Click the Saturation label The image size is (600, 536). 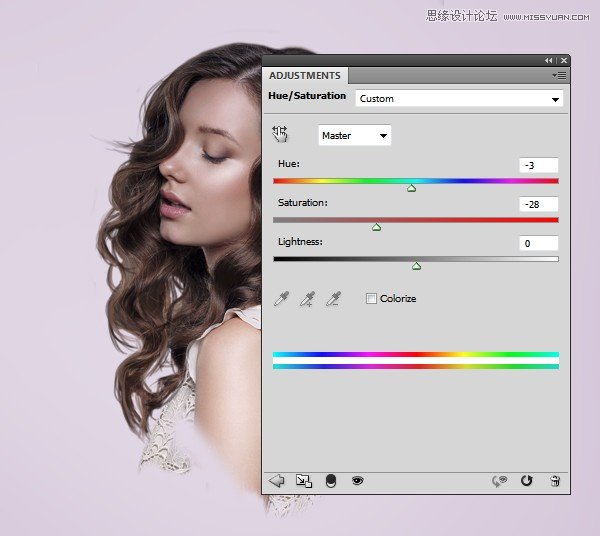pyautogui.click(x=303, y=203)
